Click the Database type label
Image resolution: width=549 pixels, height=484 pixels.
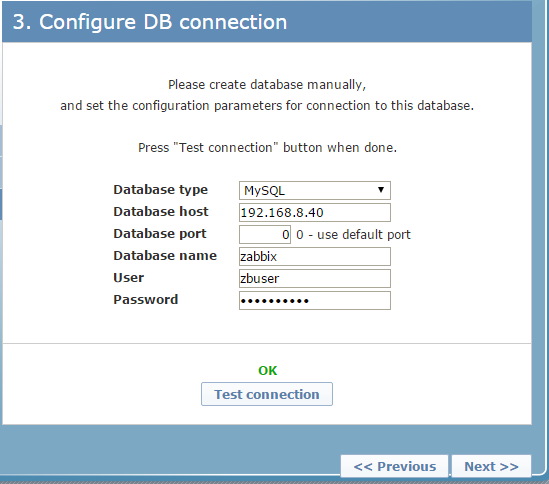pos(161,190)
